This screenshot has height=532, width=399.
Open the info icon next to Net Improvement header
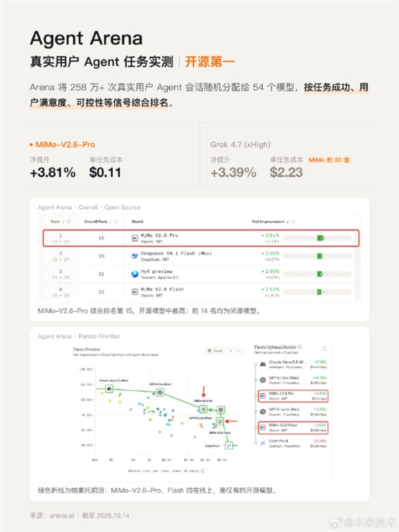pos(293,222)
